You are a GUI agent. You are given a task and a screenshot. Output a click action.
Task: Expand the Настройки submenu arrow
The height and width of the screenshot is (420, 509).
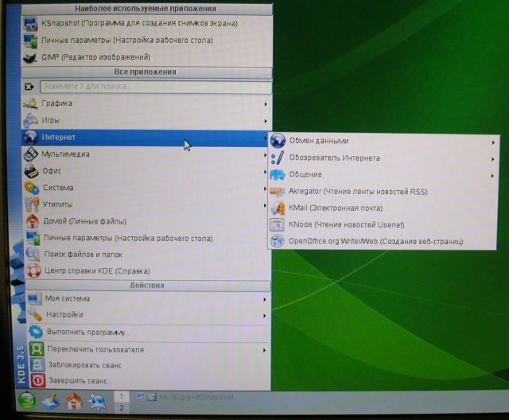[265, 316]
